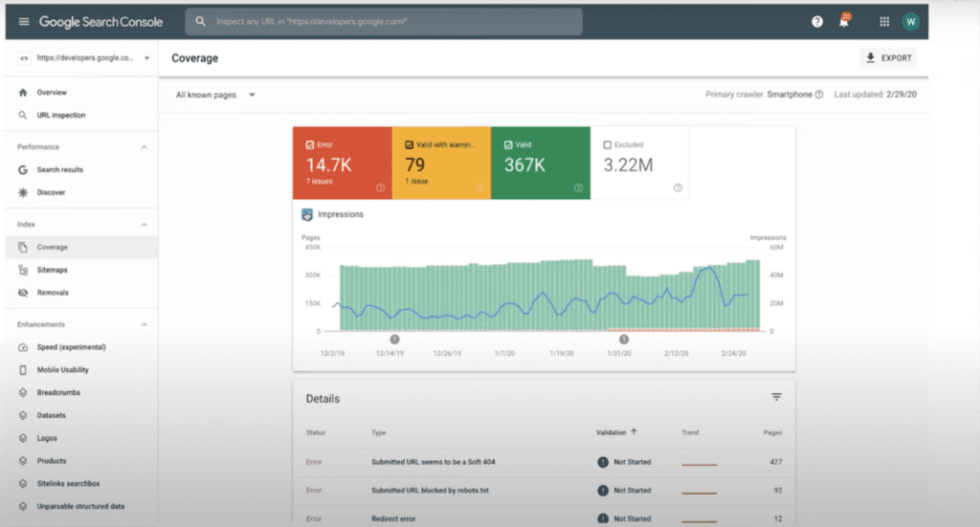Image resolution: width=980 pixels, height=527 pixels.
Task: Click the Logos layers icon
Action: 23,438
